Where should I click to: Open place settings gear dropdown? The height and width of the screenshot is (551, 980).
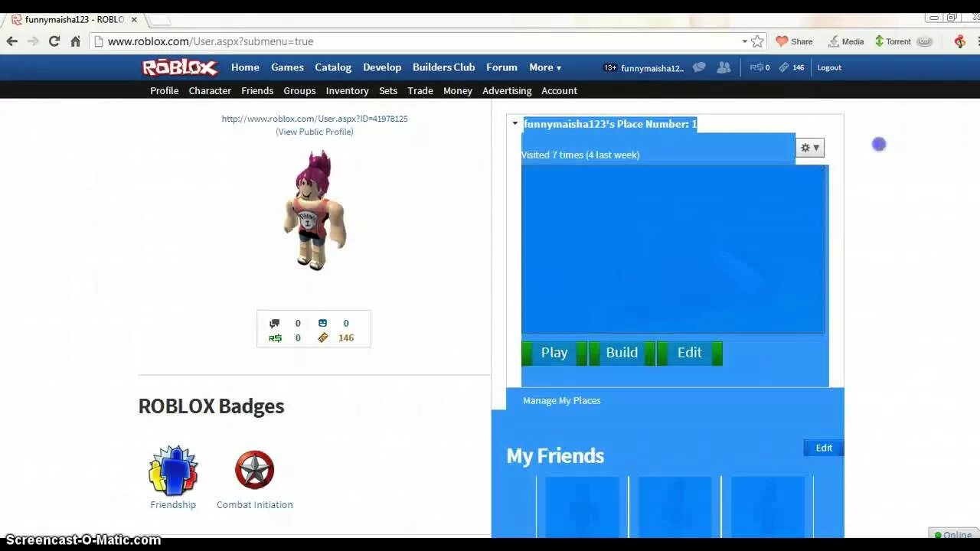810,148
